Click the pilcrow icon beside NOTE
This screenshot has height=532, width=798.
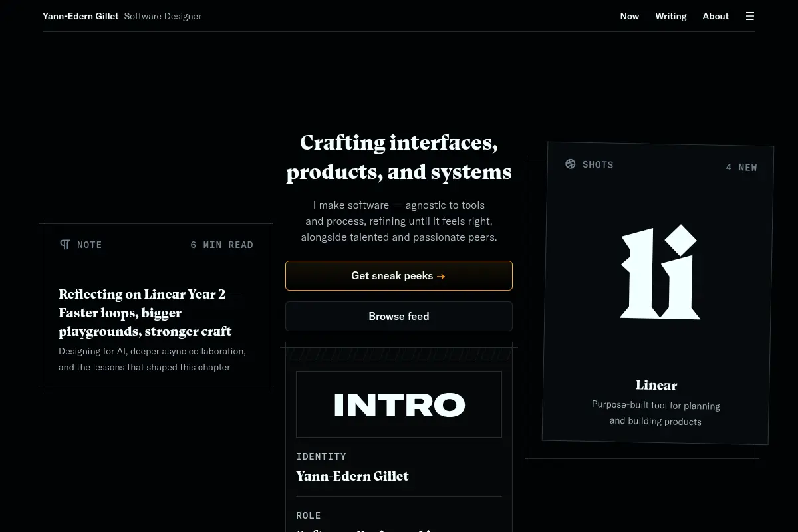[65, 245]
